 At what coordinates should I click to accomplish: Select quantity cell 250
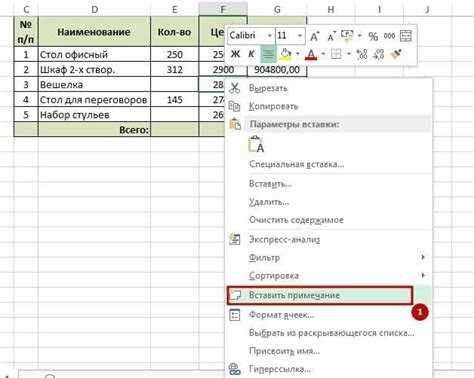[174, 54]
